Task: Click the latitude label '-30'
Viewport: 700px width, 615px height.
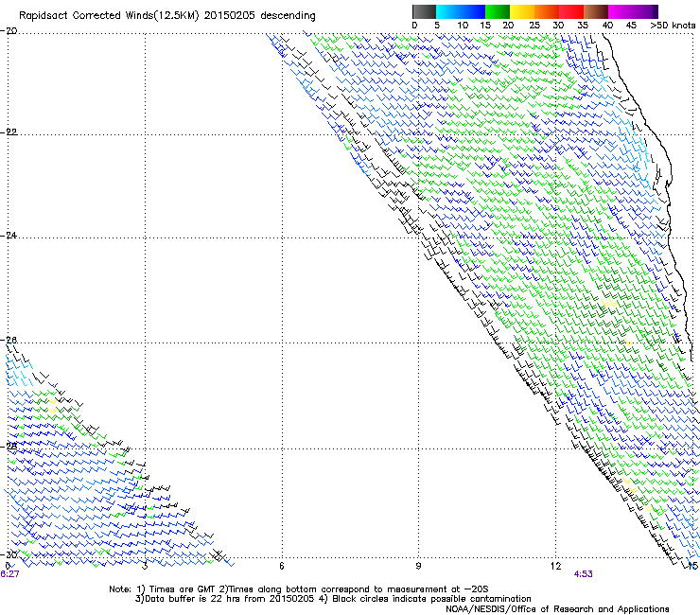Action: 9,554
